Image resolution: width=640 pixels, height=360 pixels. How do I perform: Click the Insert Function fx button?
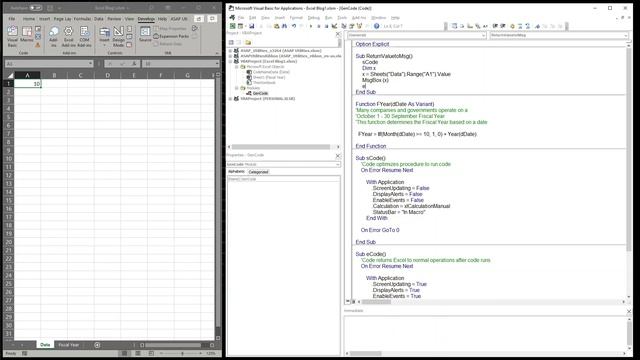click(133, 64)
